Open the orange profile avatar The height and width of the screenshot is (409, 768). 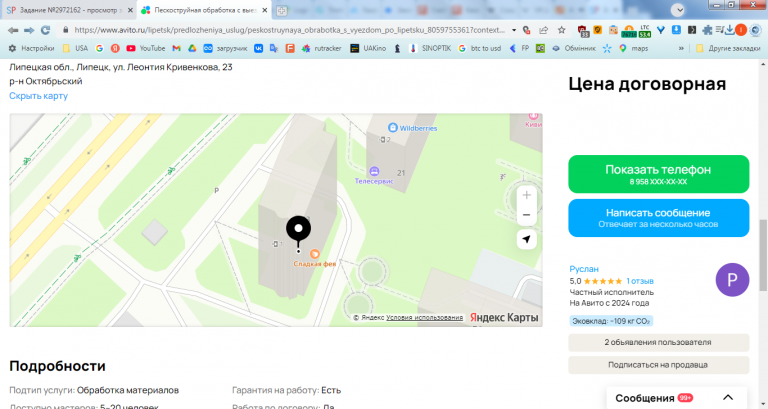coord(741,30)
